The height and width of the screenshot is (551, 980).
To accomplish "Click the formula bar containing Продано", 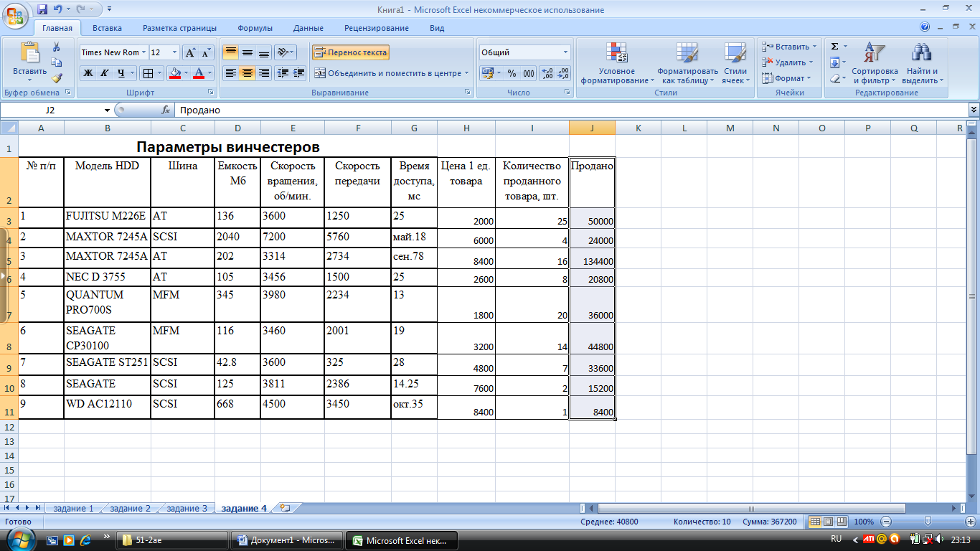I will click(x=571, y=110).
